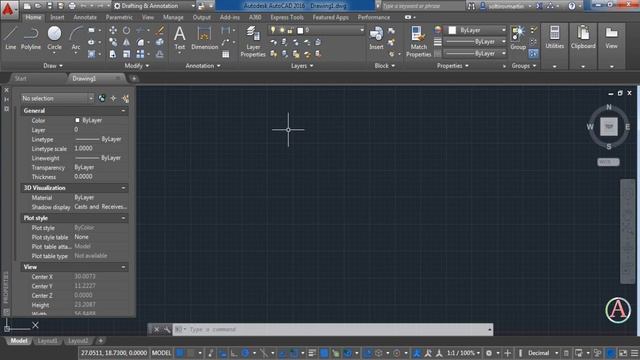This screenshot has width=640, height=360.
Task: Click the search keyword field in title bar
Action: tap(422, 6)
